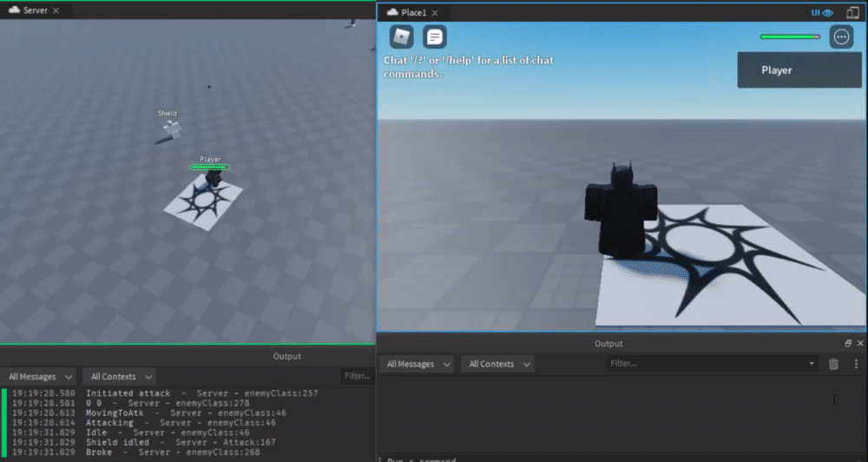The width and height of the screenshot is (868, 462).
Task: Switch to the Place1 tab
Action: tap(407, 12)
